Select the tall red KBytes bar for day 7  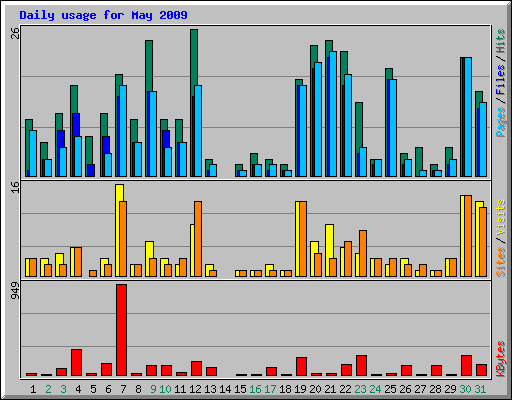click(x=121, y=330)
